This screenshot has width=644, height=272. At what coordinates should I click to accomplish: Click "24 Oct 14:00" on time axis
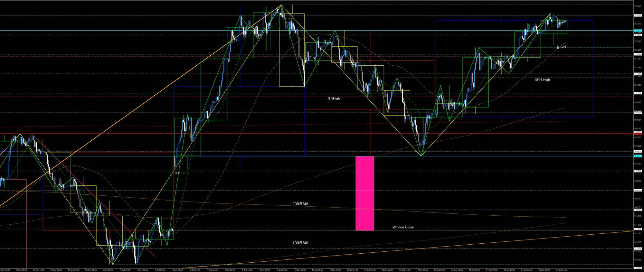[x=562, y=270]
